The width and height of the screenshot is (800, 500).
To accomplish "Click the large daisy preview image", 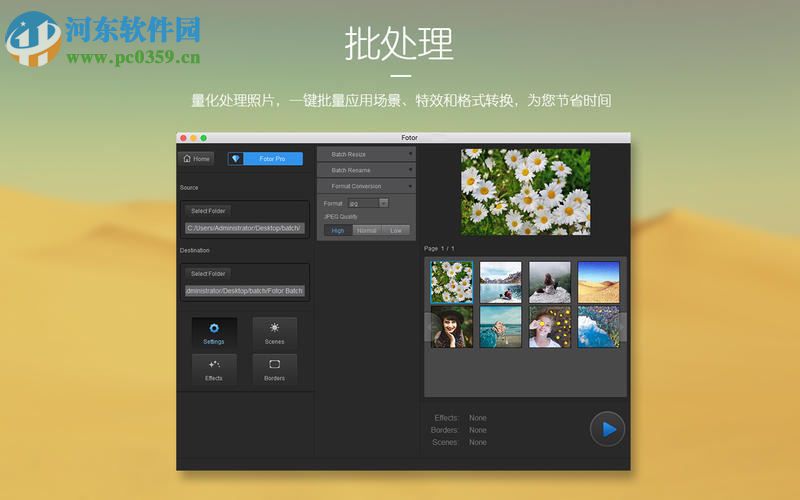I will click(526, 192).
